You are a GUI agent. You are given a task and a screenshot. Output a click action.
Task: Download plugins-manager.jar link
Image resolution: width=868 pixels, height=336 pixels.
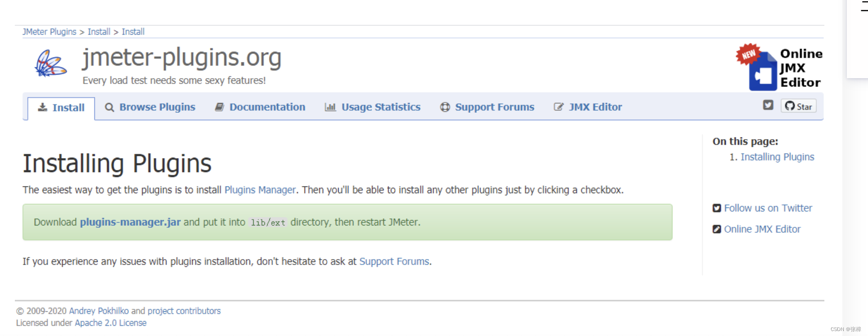(x=130, y=222)
